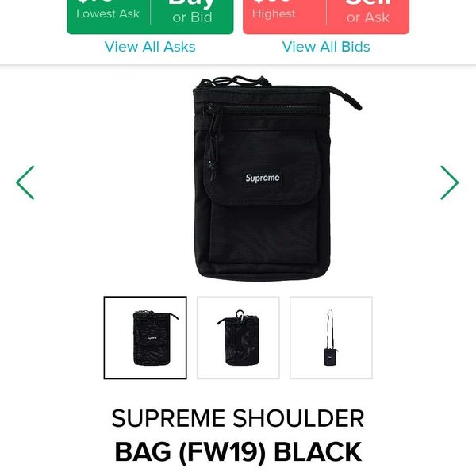Viewport: 476px width, 476px height.
Task: Click the Highest label in red box
Action: [274, 14]
